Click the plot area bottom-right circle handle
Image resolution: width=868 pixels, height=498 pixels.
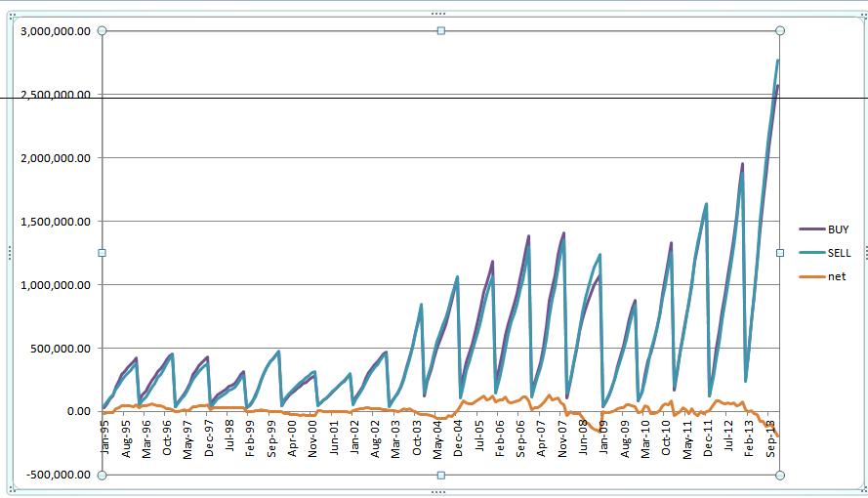pos(780,475)
